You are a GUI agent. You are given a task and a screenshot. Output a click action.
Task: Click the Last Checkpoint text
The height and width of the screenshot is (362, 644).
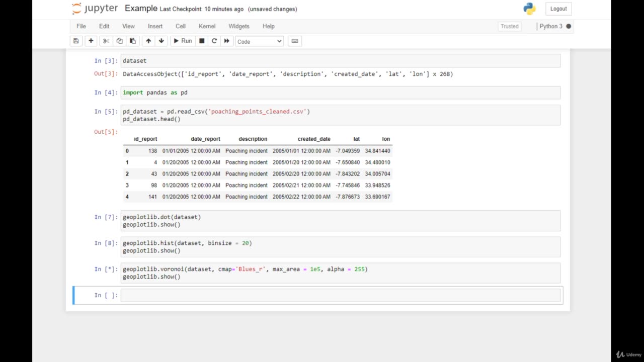point(202,9)
